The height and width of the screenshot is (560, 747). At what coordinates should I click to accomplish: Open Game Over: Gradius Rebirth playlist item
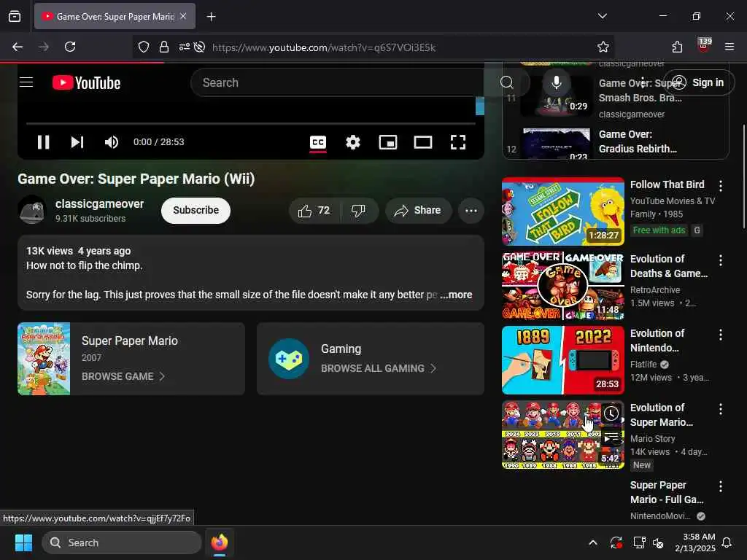pos(616,144)
